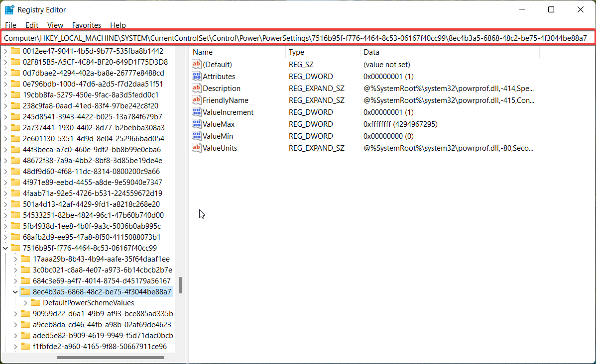Viewport: 596px width, 364px height.
Task: Collapse the selected 8ec4b3a5-6868 key
Action: (x=15, y=292)
